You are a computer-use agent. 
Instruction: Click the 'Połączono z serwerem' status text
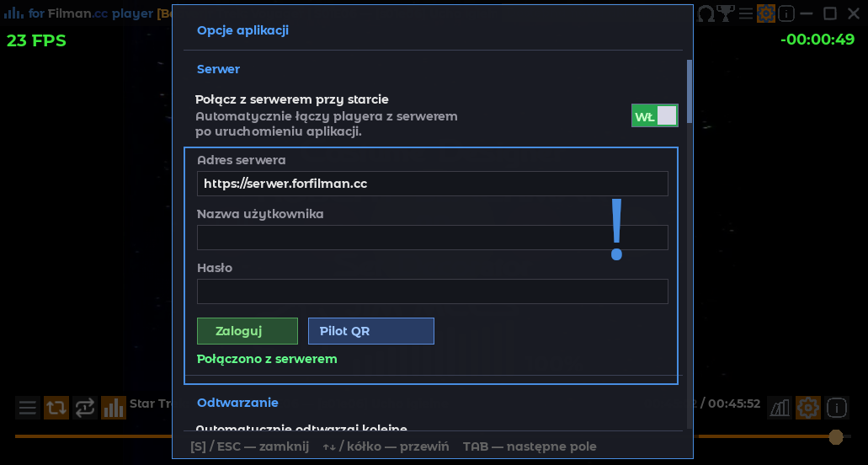click(x=267, y=359)
